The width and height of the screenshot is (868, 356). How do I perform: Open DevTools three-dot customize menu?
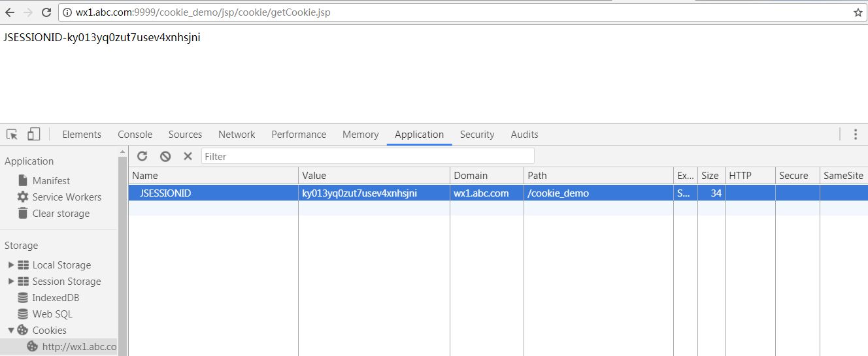point(855,135)
